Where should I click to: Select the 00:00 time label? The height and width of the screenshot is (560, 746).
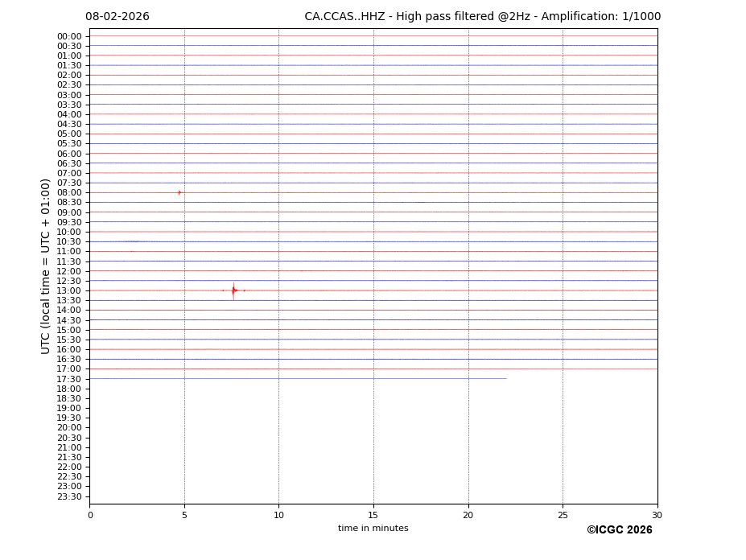69,36
